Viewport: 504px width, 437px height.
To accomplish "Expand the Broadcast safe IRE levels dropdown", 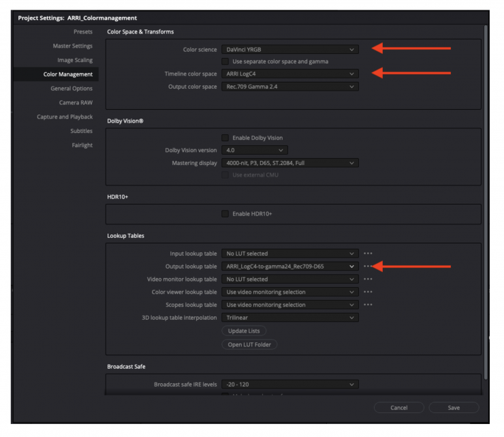I will 289,385.
